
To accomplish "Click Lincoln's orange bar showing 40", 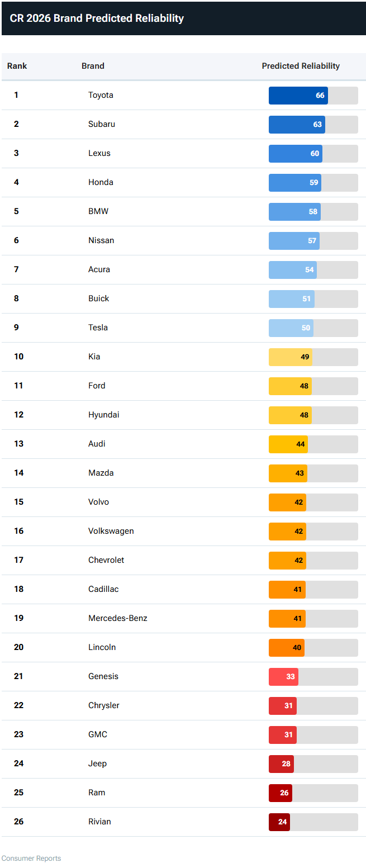I will point(287,648).
